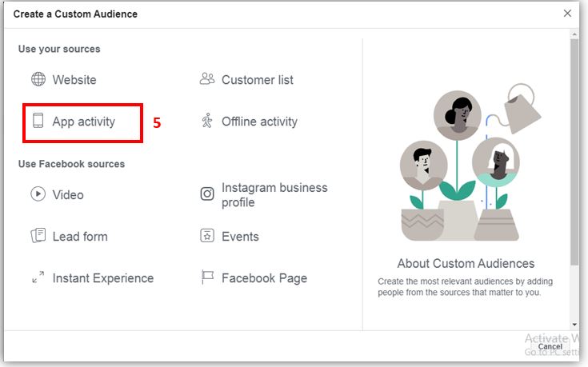This screenshot has width=588, height=367.
Task: Choose Website as audience source
Action: (x=74, y=79)
